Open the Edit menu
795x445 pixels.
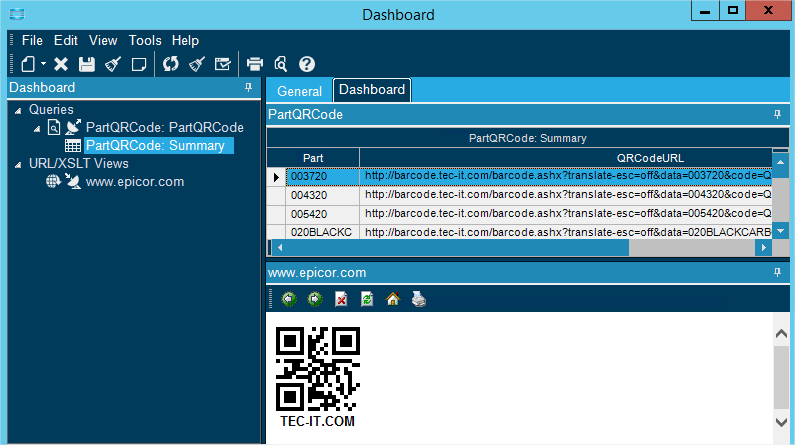point(66,41)
